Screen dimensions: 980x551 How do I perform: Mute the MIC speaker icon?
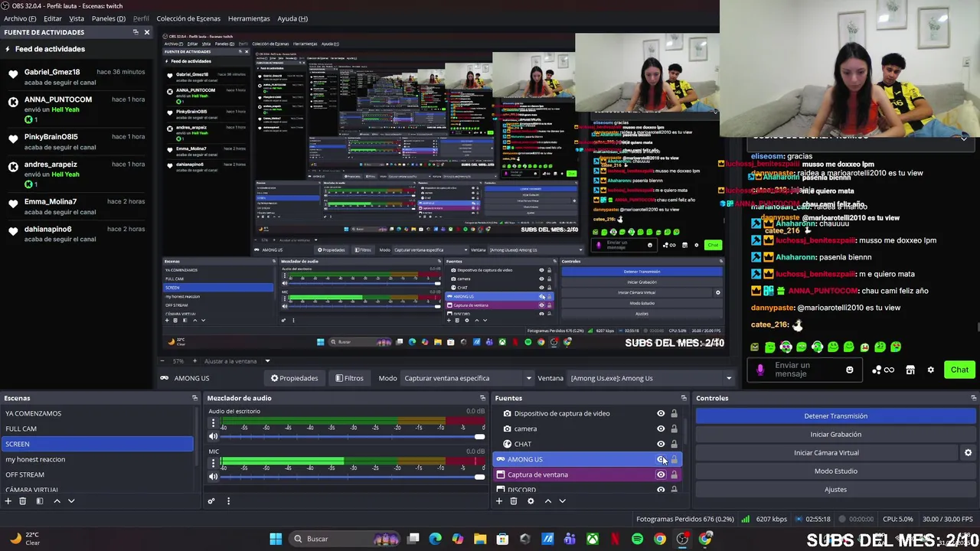(x=214, y=476)
